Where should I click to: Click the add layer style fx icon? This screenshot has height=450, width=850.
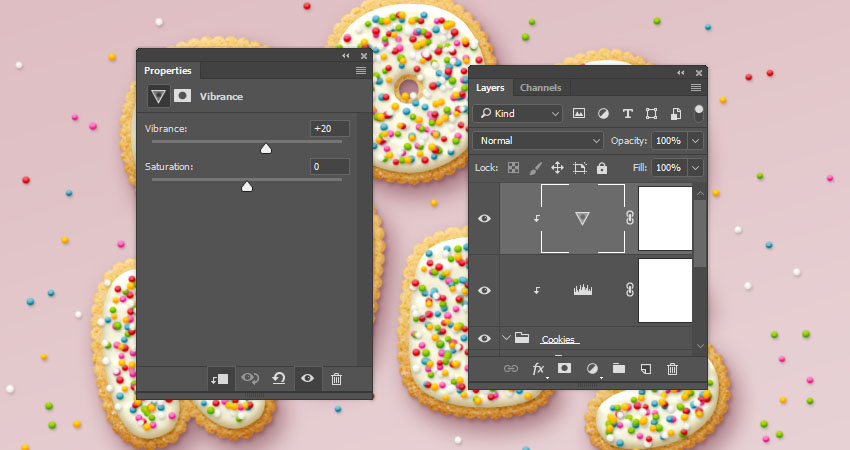tap(538, 369)
